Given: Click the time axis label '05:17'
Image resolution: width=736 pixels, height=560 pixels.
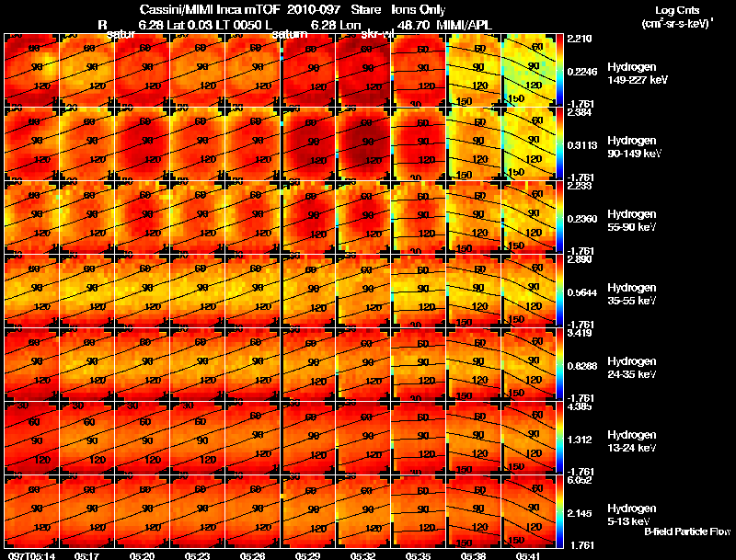Looking at the screenshot, I should 86,555.
